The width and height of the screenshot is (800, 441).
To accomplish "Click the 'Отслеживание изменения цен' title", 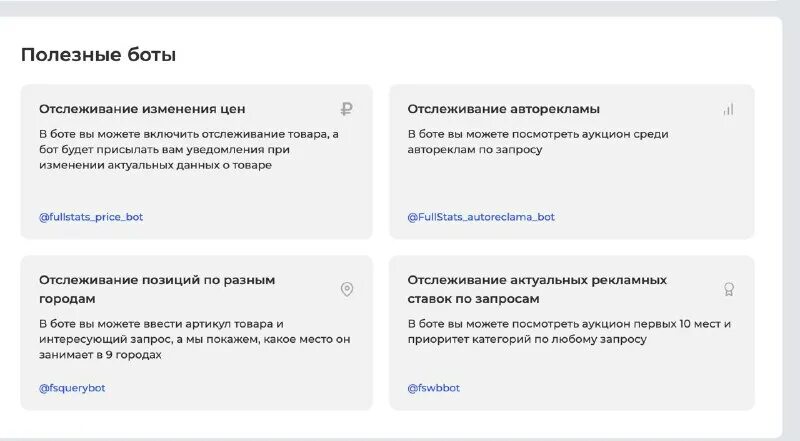I will 142,109.
